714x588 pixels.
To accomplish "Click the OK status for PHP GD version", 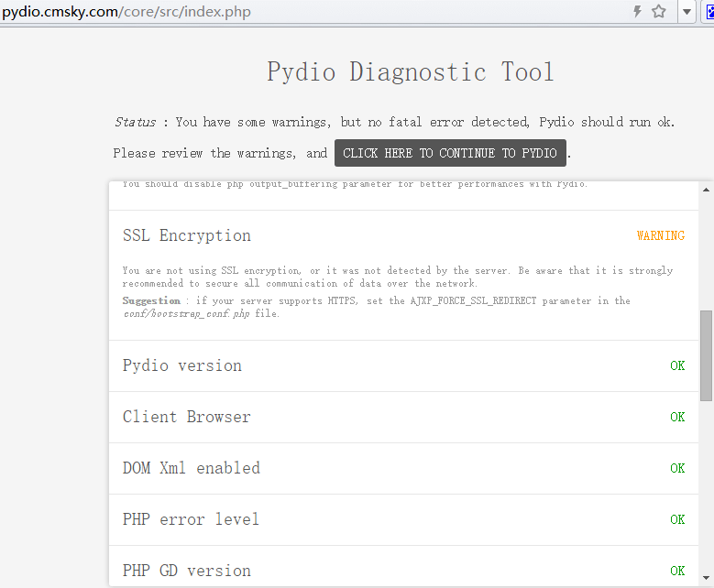I will [677, 571].
